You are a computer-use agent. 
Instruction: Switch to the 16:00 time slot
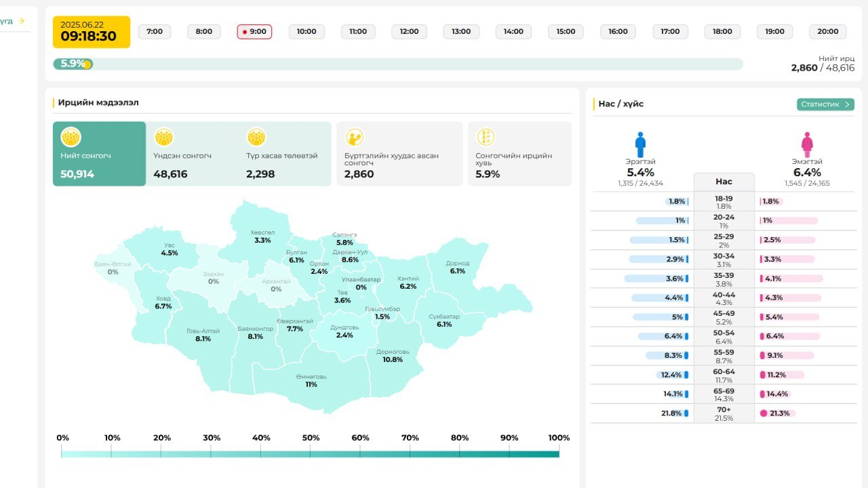coord(618,32)
